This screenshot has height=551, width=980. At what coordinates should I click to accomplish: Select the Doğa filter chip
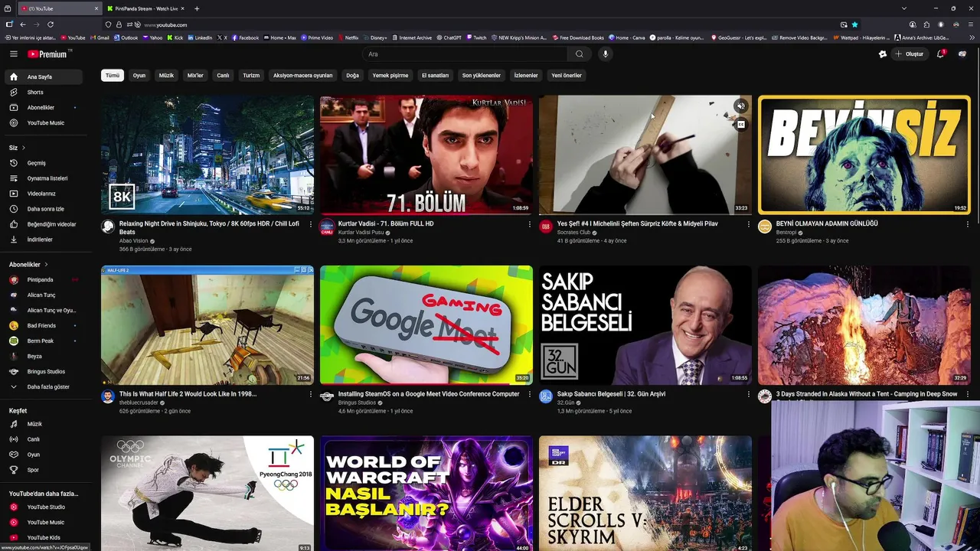coord(352,76)
